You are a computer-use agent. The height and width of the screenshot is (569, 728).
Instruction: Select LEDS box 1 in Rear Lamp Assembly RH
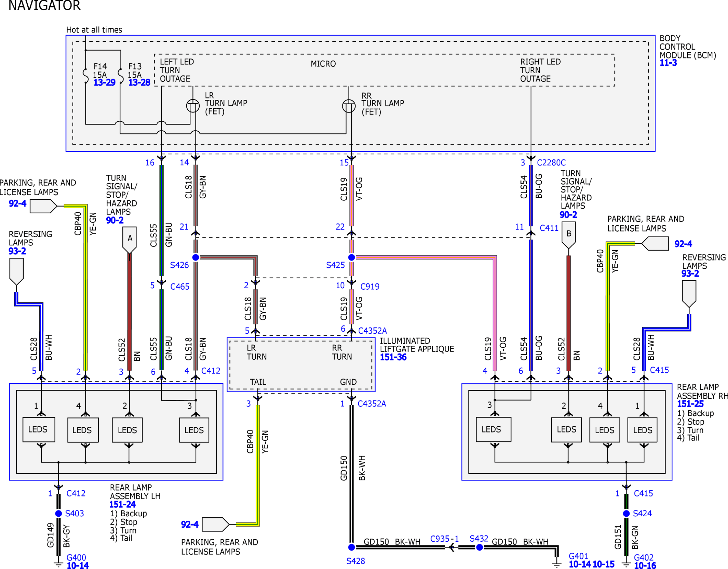642,430
